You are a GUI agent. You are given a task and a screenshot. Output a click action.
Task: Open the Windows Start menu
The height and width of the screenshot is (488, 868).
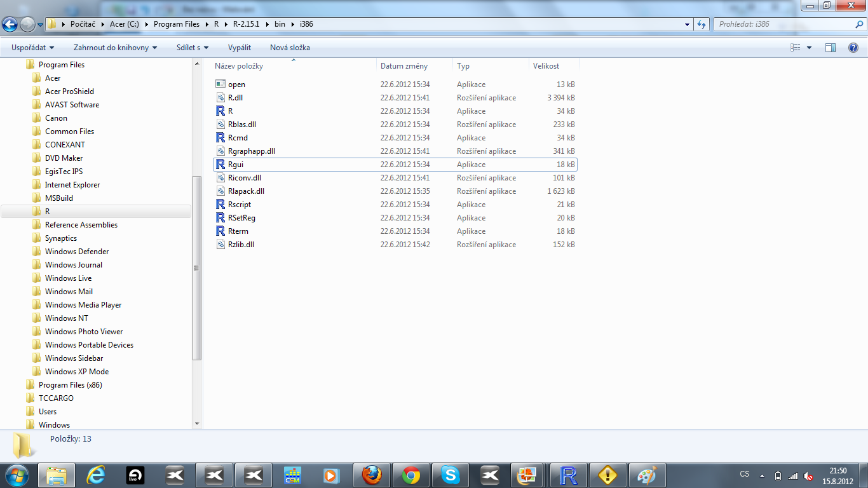(17, 475)
